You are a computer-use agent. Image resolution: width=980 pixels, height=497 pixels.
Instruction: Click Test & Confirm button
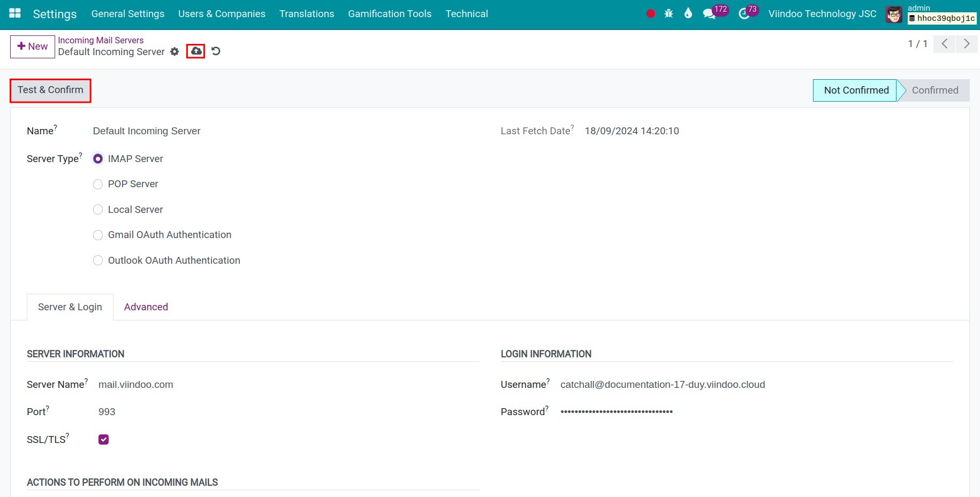50,90
